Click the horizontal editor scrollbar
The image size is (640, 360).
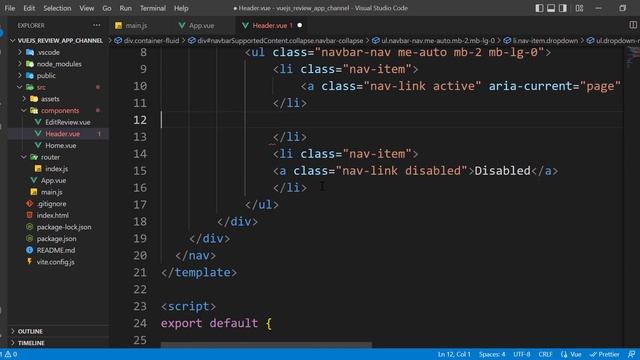(x=266, y=345)
